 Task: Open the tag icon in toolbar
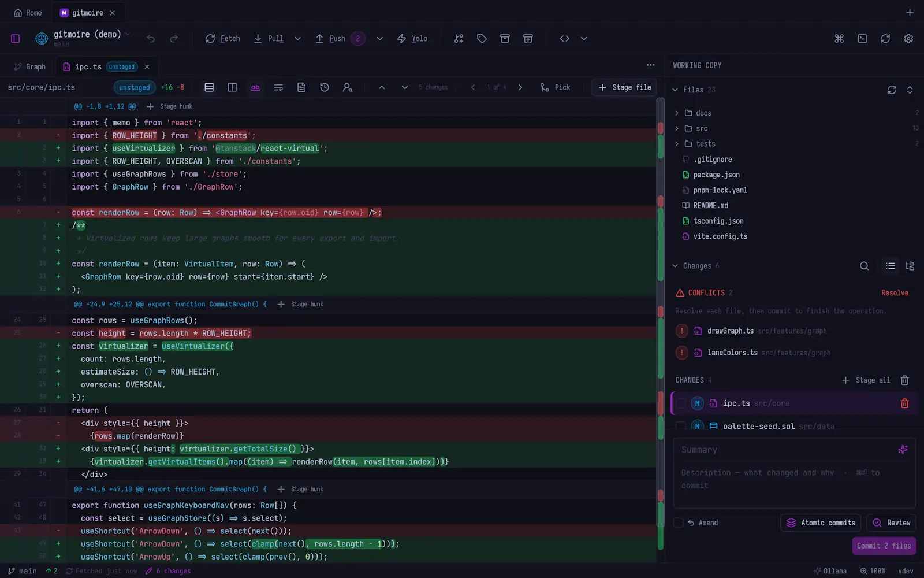(x=482, y=39)
